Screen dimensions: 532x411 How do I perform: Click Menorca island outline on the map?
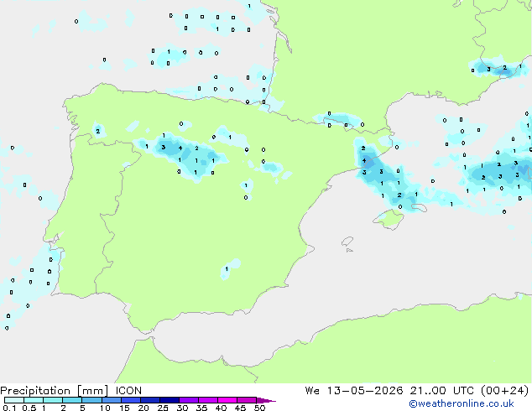point(419,207)
